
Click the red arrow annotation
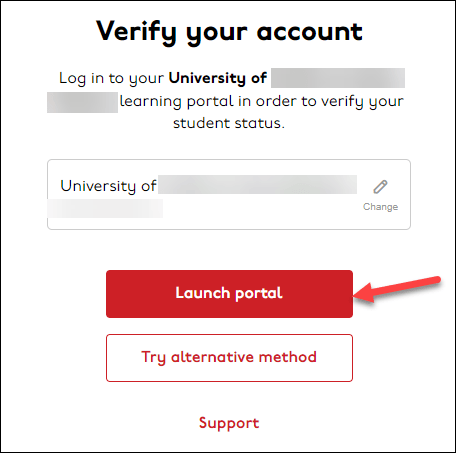(397, 289)
